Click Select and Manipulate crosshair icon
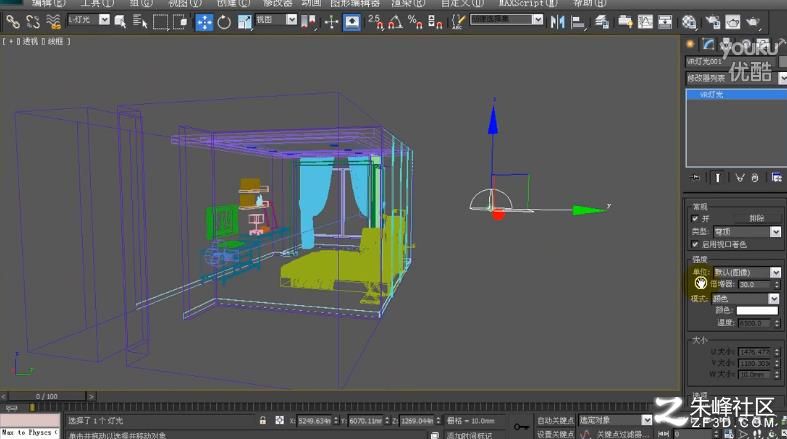 (x=331, y=22)
